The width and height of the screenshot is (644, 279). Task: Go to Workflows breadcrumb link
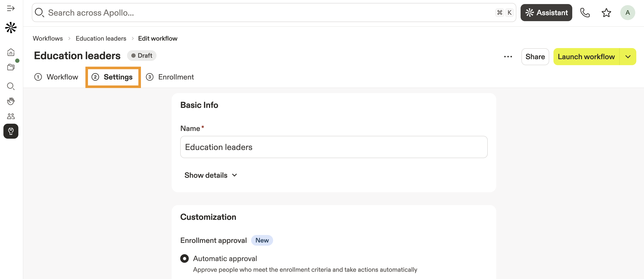[x=48, y=38]
